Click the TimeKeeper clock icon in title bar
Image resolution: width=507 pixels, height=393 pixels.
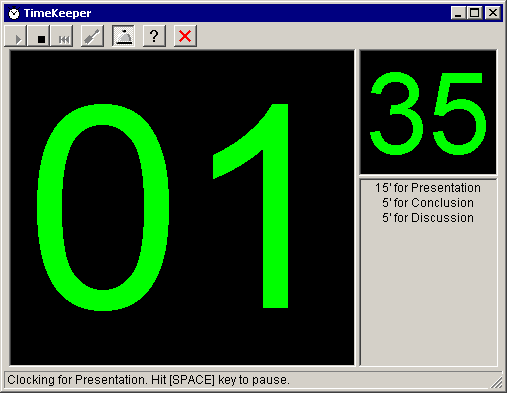(14, 13)
